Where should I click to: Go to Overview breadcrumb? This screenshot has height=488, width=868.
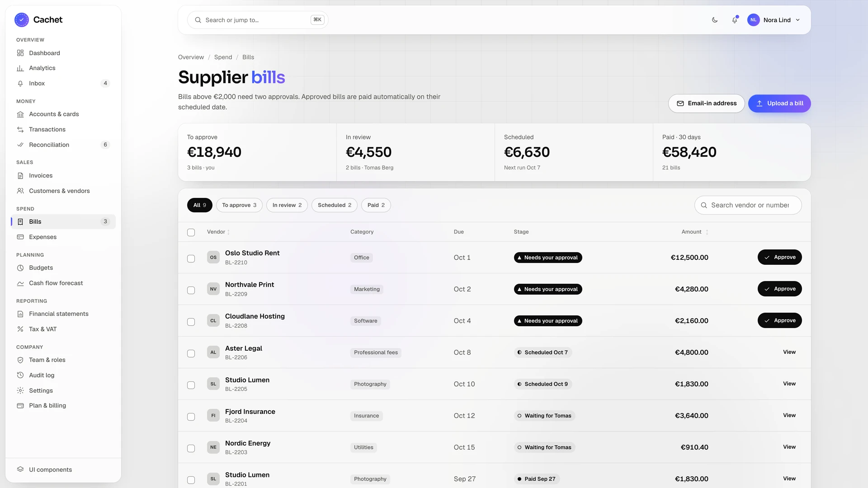pyautogui.click(x=191, y=57)
